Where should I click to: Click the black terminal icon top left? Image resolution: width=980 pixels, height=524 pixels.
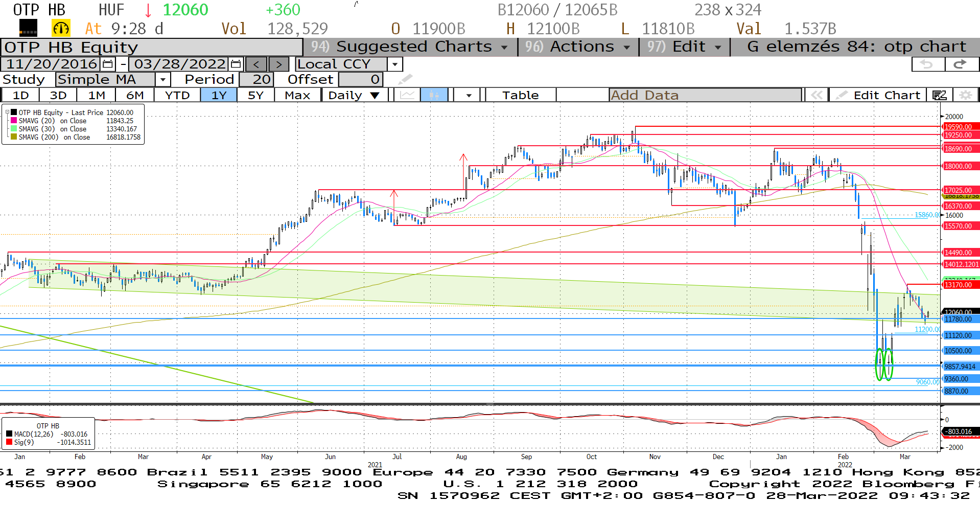coord(28,28)
